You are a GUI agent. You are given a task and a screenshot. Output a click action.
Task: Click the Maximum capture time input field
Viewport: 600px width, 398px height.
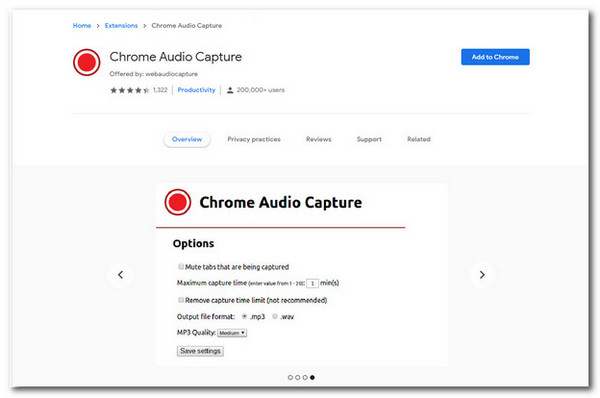[x=312, y=283]
